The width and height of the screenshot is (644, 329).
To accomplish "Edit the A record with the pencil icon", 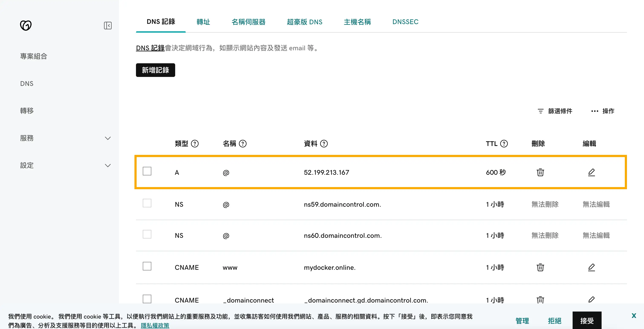I will point(591,173).
